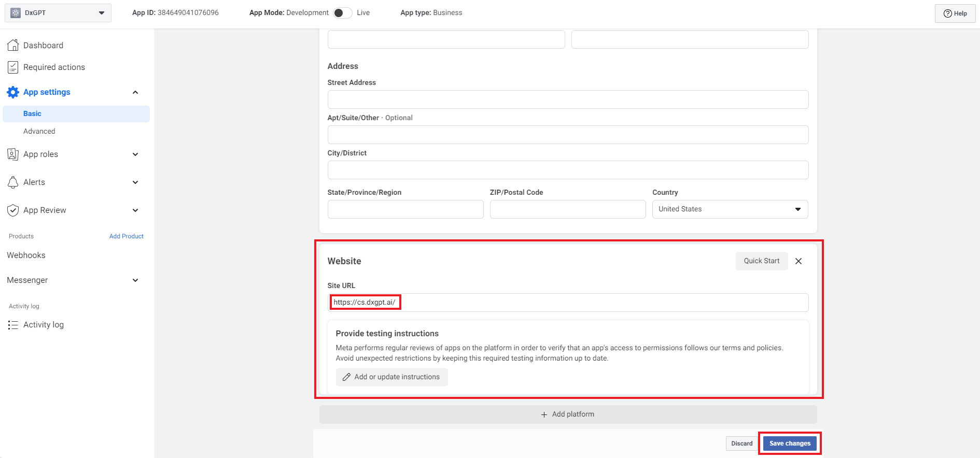Collapse the App settings section chevron
Viewport: 980px width, 458px height.
coord(135,92)
